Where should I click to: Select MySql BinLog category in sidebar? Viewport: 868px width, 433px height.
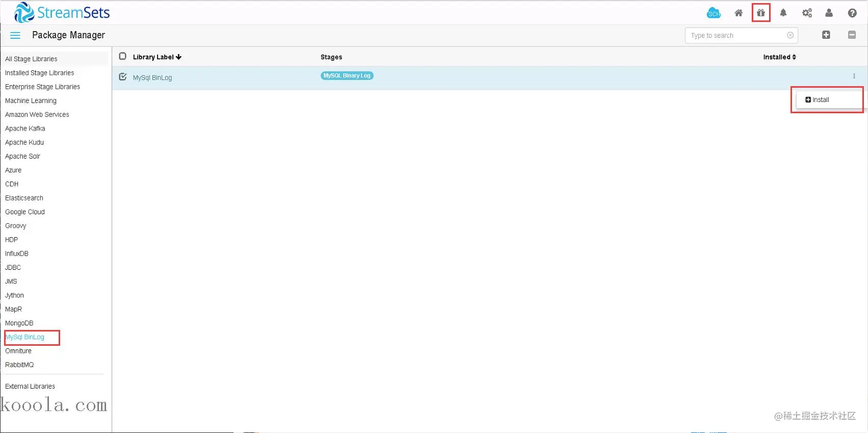pos(25,337)
